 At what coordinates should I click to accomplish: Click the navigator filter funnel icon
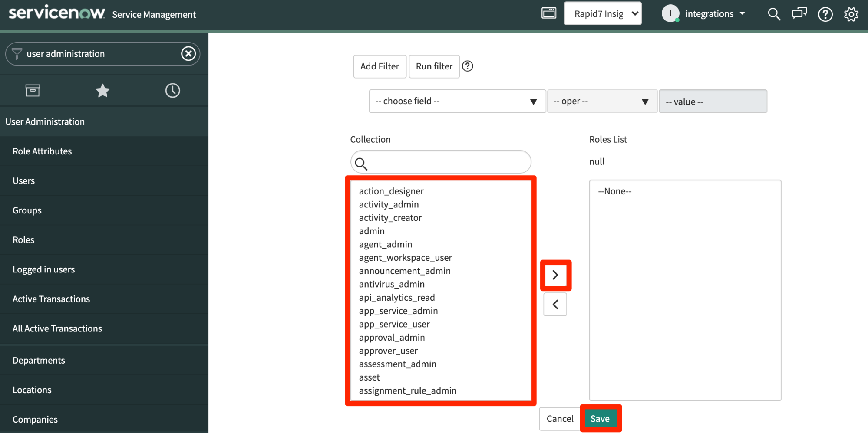coord(17,54)
